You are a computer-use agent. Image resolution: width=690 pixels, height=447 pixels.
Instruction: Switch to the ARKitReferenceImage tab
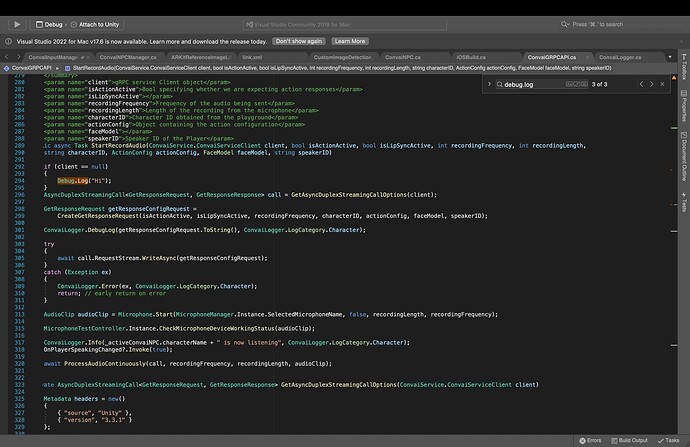click(x=200, y=57)
